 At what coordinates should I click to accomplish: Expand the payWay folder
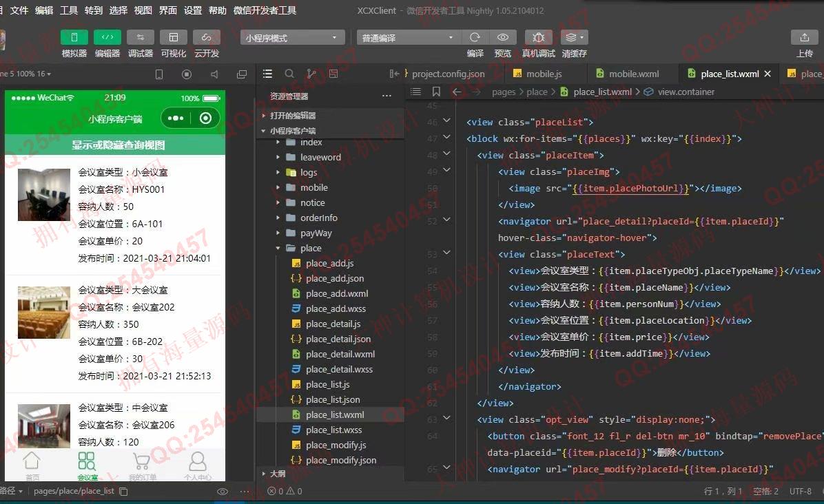pos(331,233)
